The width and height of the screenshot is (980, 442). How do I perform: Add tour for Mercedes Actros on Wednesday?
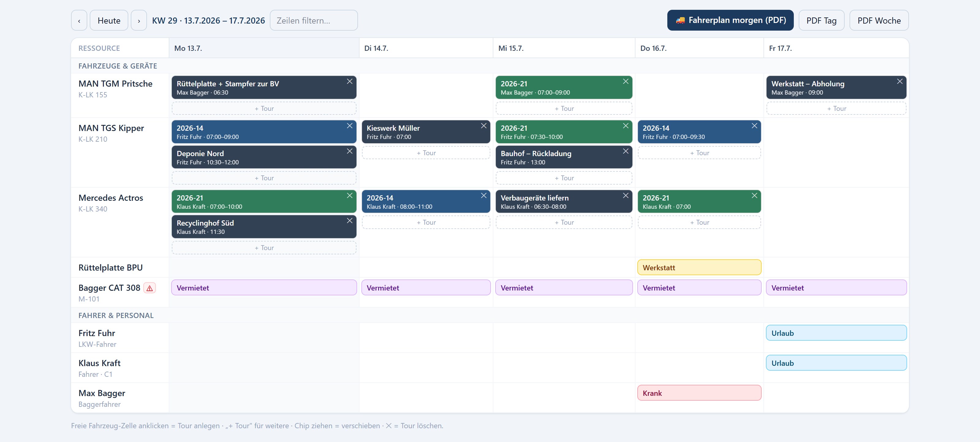(x=564, y=223)
